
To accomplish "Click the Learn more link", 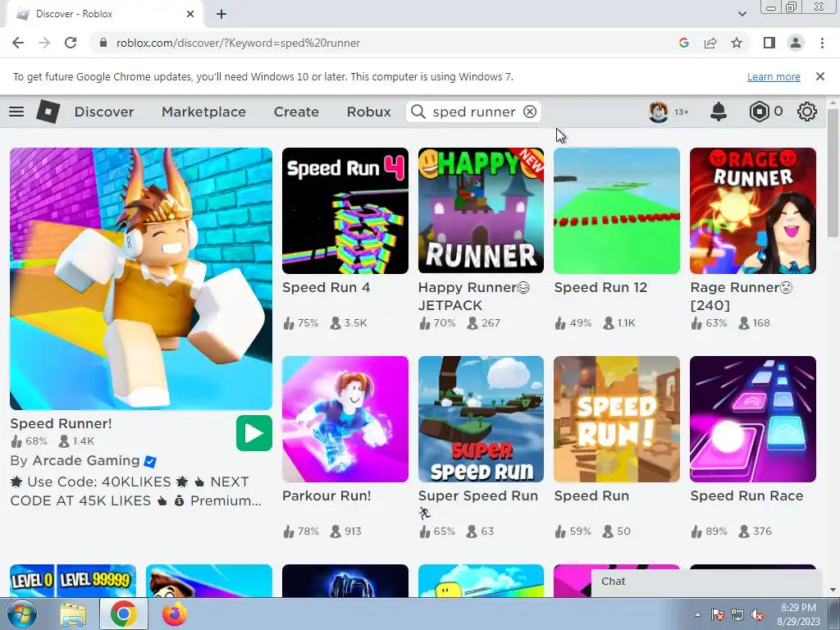I will (x=774, y=76).
